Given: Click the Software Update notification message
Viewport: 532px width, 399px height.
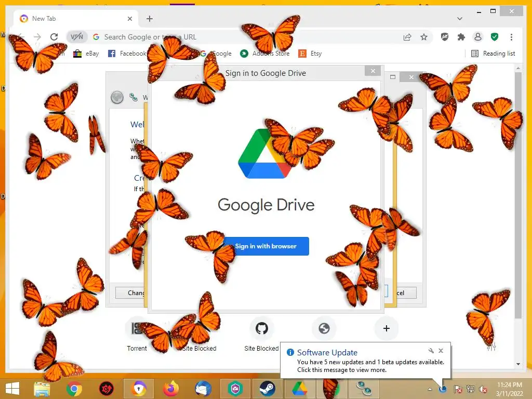Looking at the screenshot, I should [370, 366].
